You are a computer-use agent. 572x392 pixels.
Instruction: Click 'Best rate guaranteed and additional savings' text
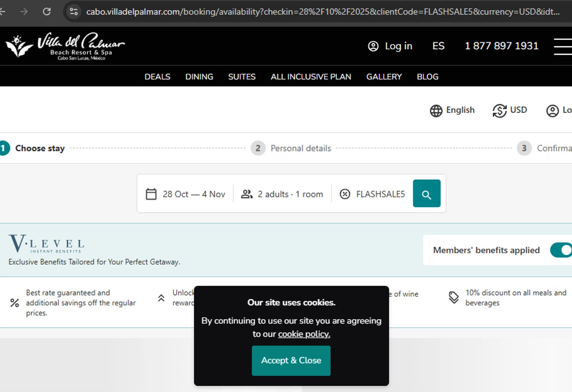(80, 303)
